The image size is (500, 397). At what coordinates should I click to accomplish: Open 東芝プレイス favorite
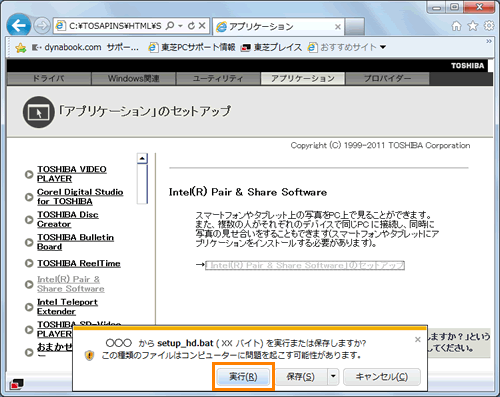pyautogui.click(x=271, y=47)
